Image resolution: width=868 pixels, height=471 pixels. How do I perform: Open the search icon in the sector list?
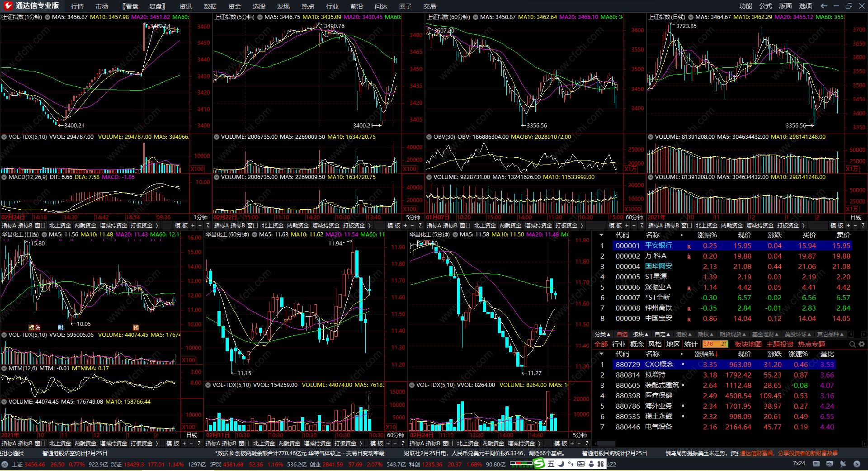coord(852,344)
